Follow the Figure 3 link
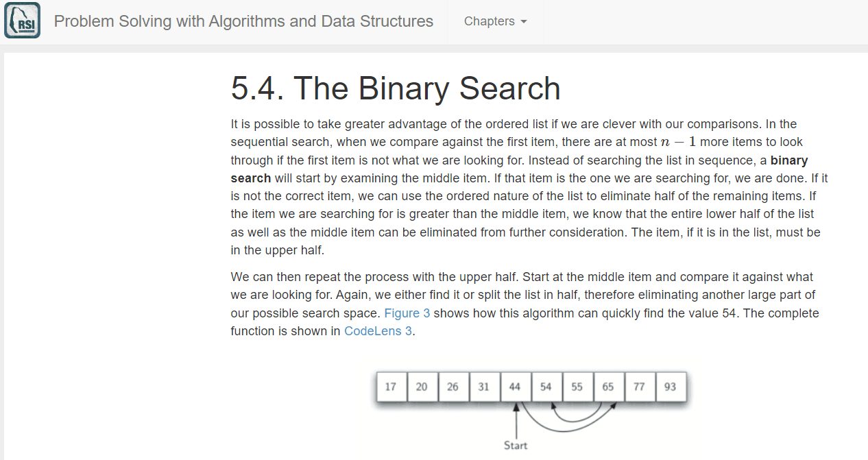 pos(407,313)
